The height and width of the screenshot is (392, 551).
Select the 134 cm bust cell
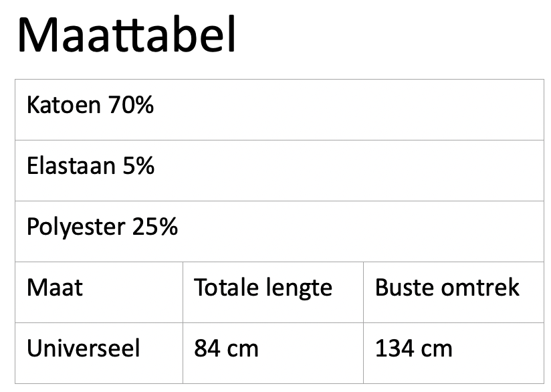tap(453, 353)
